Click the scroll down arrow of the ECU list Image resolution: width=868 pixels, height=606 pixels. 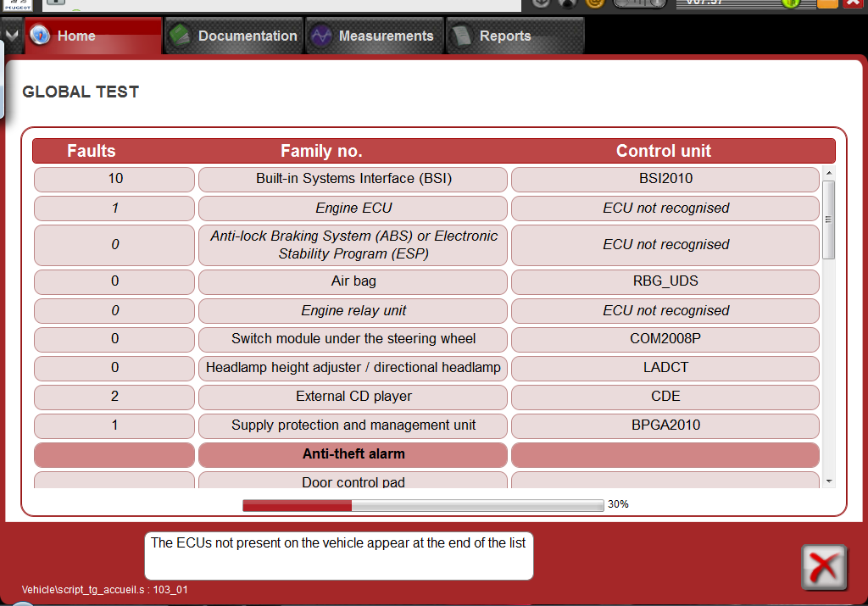coord(829,481)
